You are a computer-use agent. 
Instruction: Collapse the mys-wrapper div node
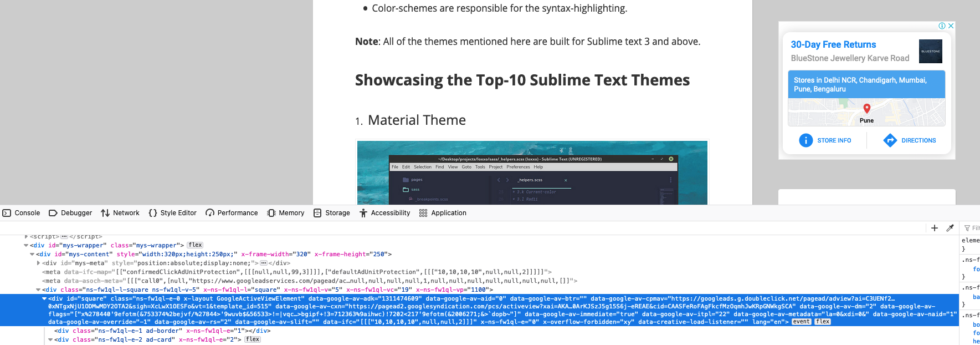tap(26, 245)
